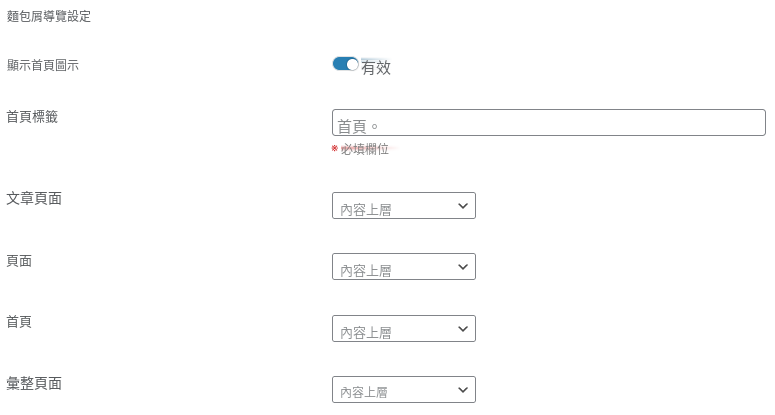Click the 麵包屑導覽設定 heading
This screenshot has width=775, height=415.
(x=49, y=16)
